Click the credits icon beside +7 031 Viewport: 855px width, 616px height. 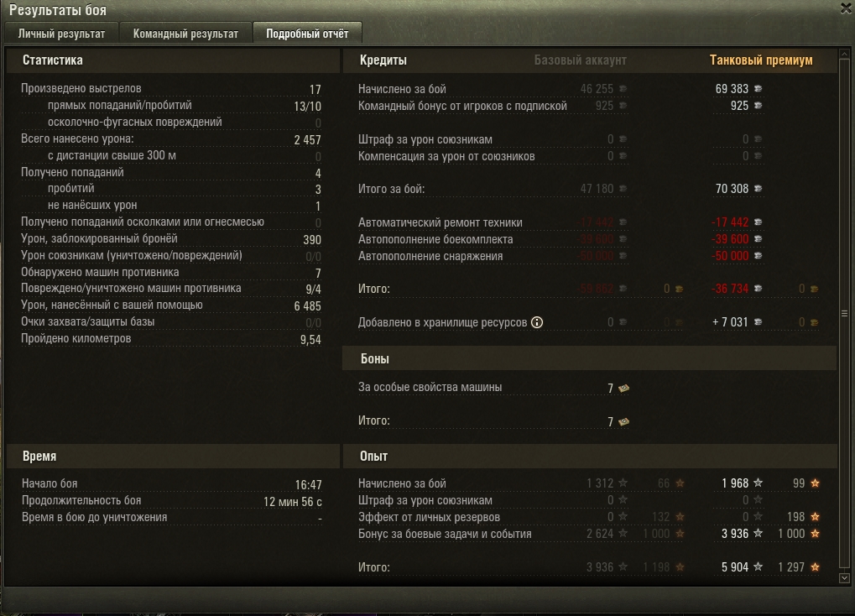click(758, 322)
